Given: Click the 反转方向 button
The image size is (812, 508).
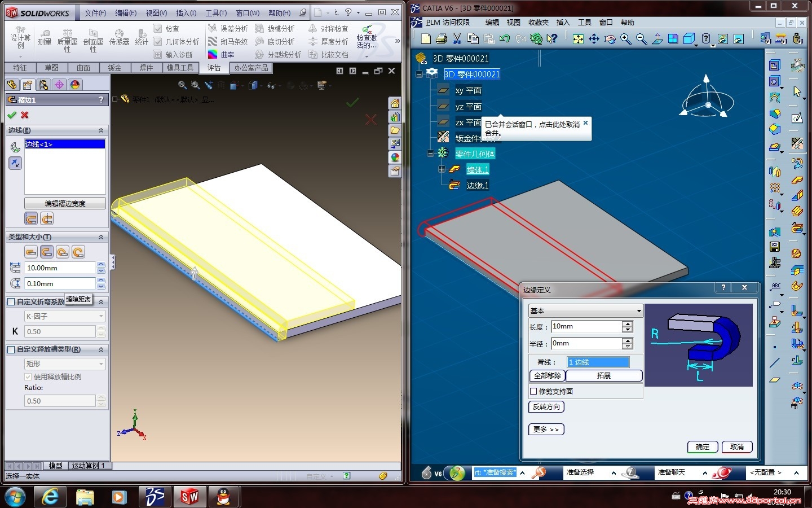Looking at the screenshot, I should (546, 407).
